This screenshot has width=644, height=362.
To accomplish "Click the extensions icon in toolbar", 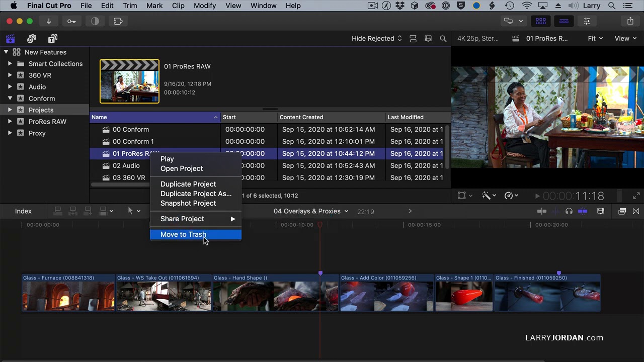I will (118, 21).
